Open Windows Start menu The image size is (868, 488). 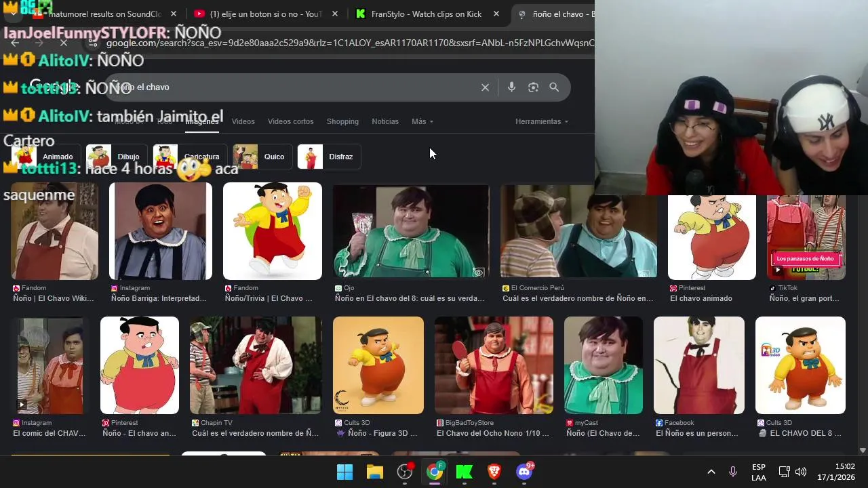point(344,472)
